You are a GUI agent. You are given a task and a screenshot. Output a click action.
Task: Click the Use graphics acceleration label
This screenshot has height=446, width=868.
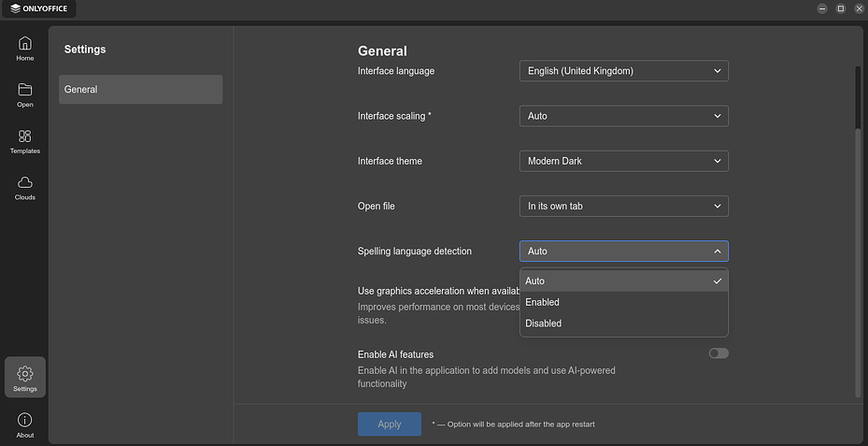pos(438,291)
